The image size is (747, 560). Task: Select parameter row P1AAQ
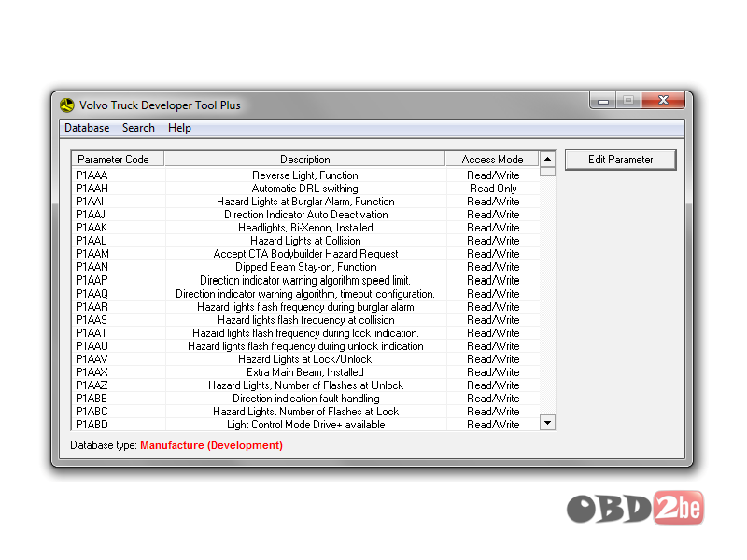[x=305, y=294]
